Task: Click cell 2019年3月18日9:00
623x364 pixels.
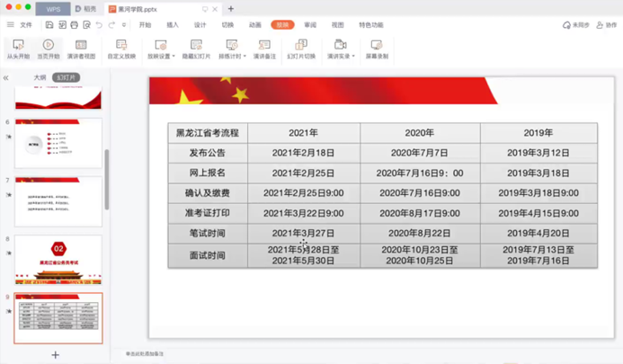Action: click(x=538, y=193)
